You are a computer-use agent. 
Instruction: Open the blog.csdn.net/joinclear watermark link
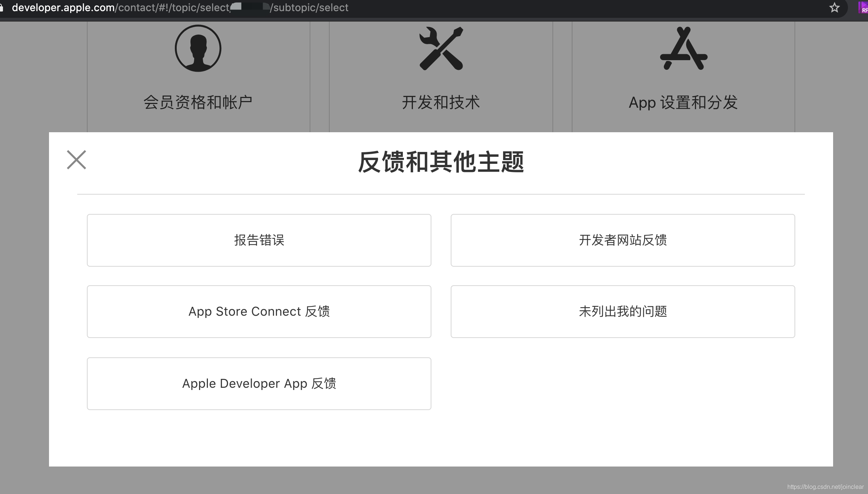click(x=825, y=487)
